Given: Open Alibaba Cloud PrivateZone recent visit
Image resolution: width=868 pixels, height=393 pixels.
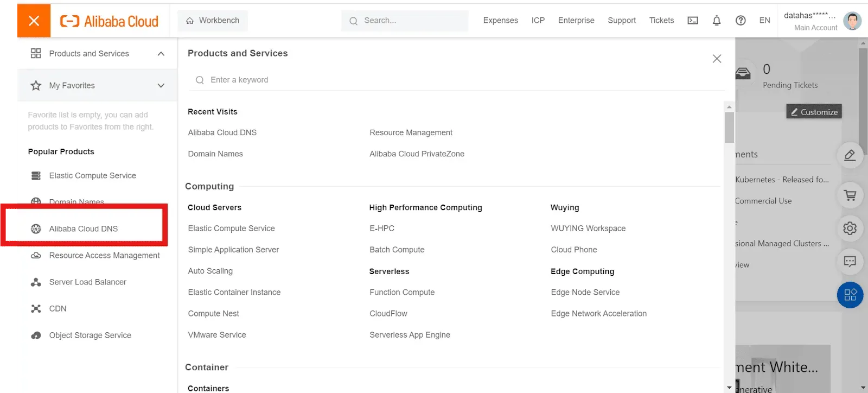Looking at the screenshot, I should point(417,154).
